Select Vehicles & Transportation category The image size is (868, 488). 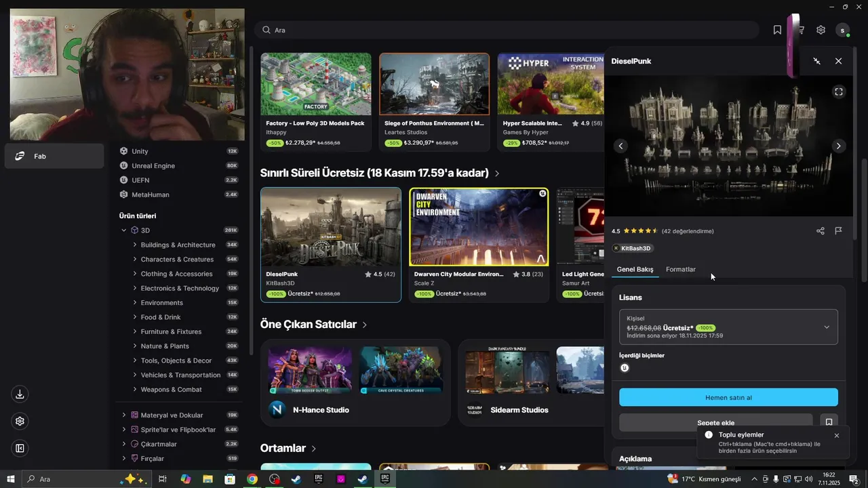click(x=180, y=375)
